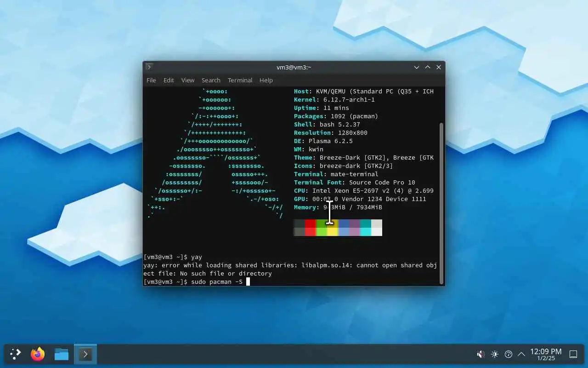This screenshot has height=368, width=588.
Task: Click the 'DE: Plasma 6.2.5' line
Action: click(x=323, y=141)
